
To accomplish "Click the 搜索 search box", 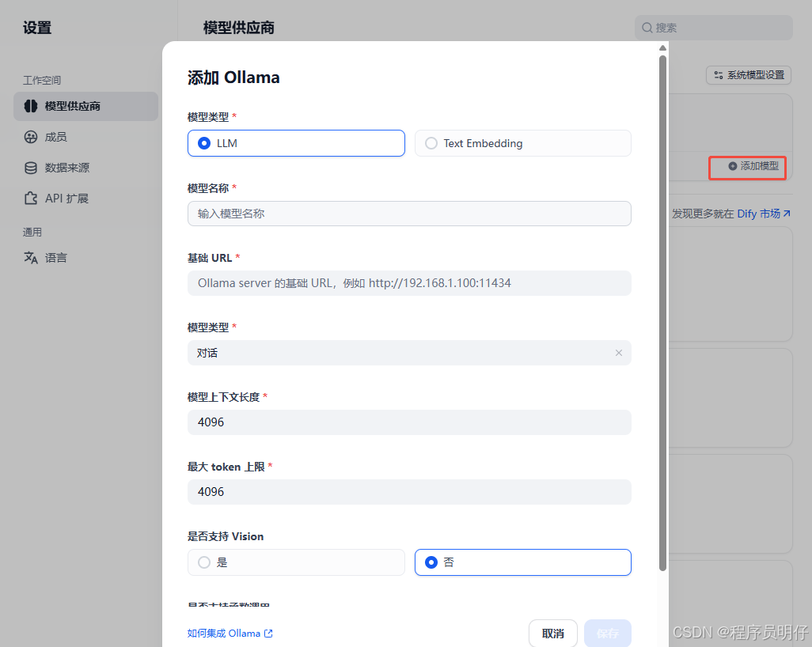I will click(x=714, y=28).
